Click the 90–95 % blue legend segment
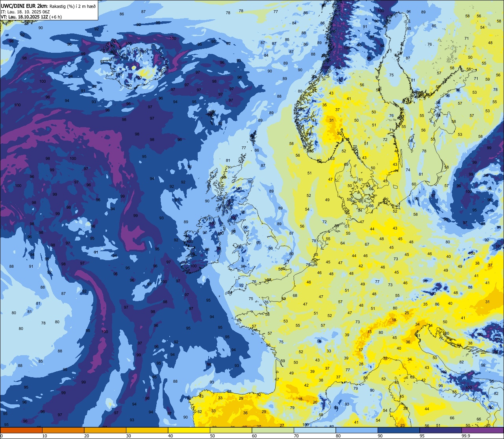The height and width of the screenshot is (439, 504). pyautogui.click(x=398, y=430)
